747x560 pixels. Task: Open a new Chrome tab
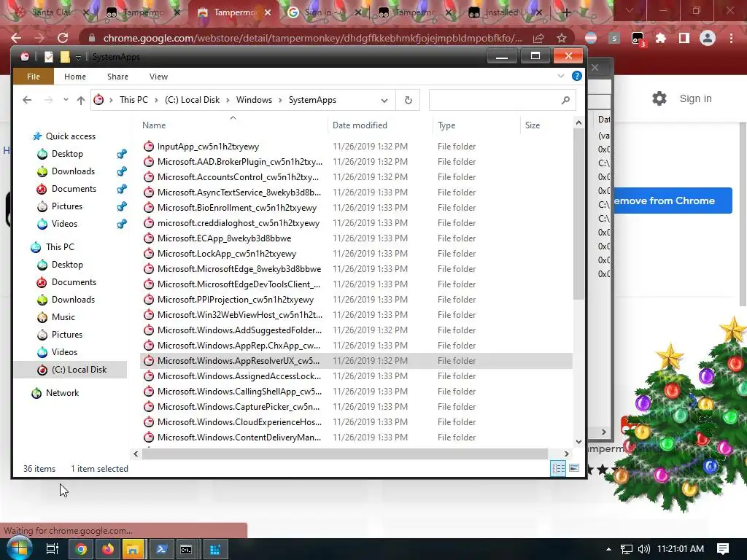566,12
